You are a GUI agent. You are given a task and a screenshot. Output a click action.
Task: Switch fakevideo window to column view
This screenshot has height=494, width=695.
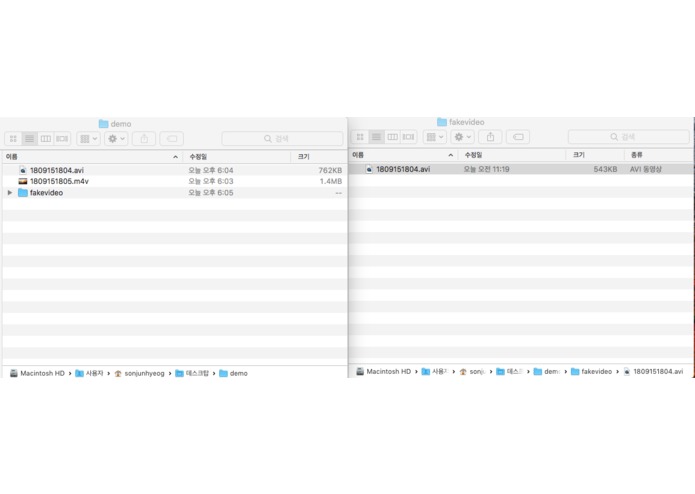[x=392, y=137]
